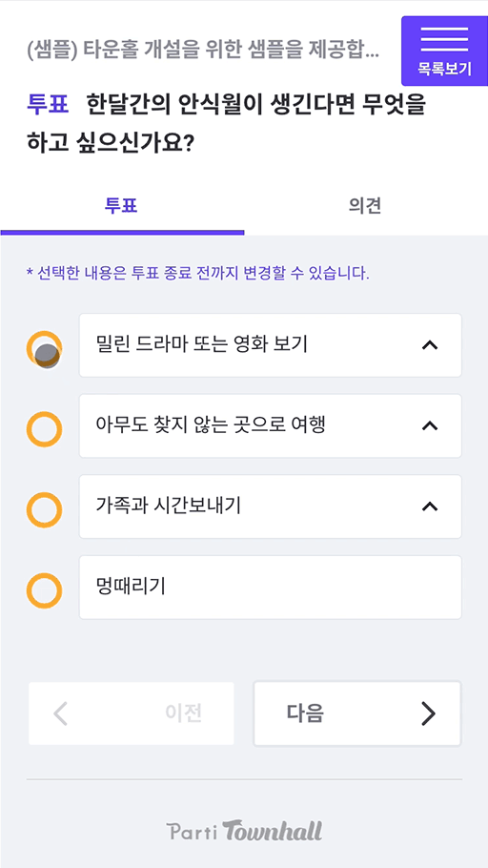Click the left arrow in 이전 button
This screenshot has width=488, height=868.
pyautogui.click(x=60, y=713)
